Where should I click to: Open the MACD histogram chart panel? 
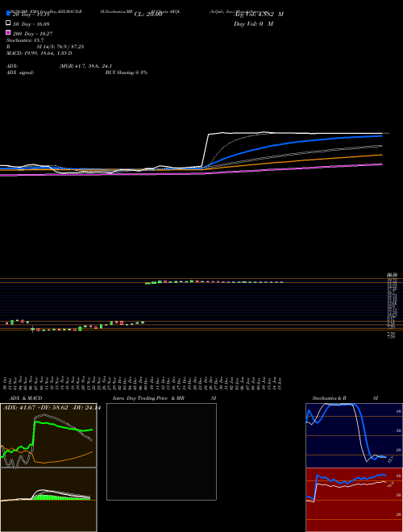pyautogui.click(x=48, y=500)
